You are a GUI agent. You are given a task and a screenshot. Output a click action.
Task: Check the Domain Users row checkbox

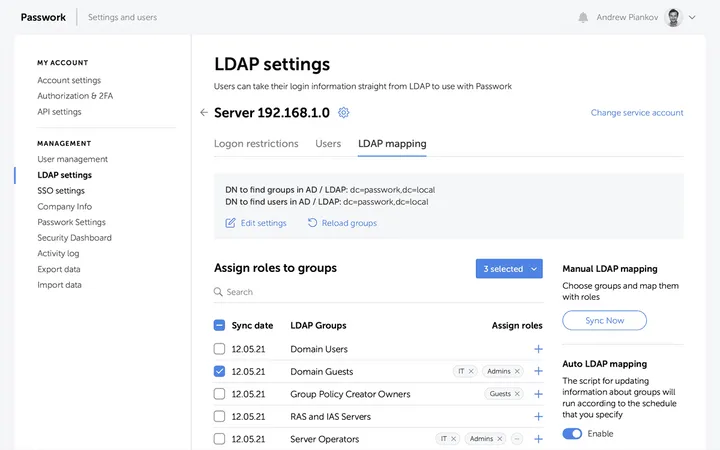[x=219, y=349]
